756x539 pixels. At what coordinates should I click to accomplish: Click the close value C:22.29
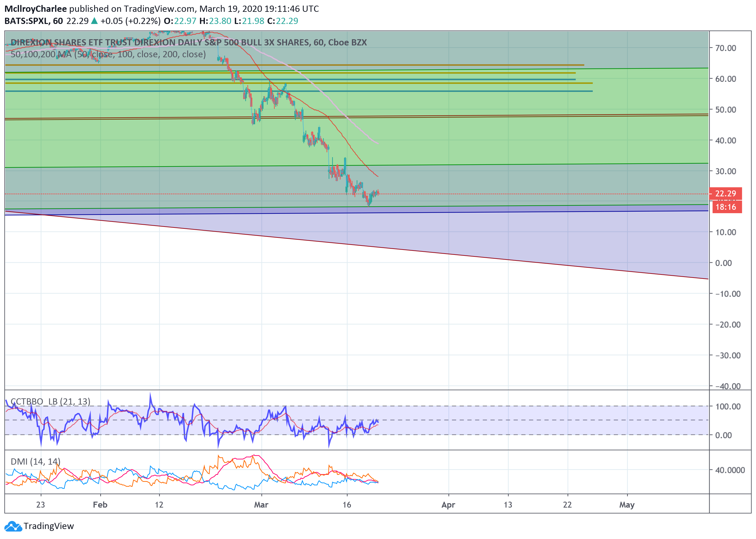282,21
